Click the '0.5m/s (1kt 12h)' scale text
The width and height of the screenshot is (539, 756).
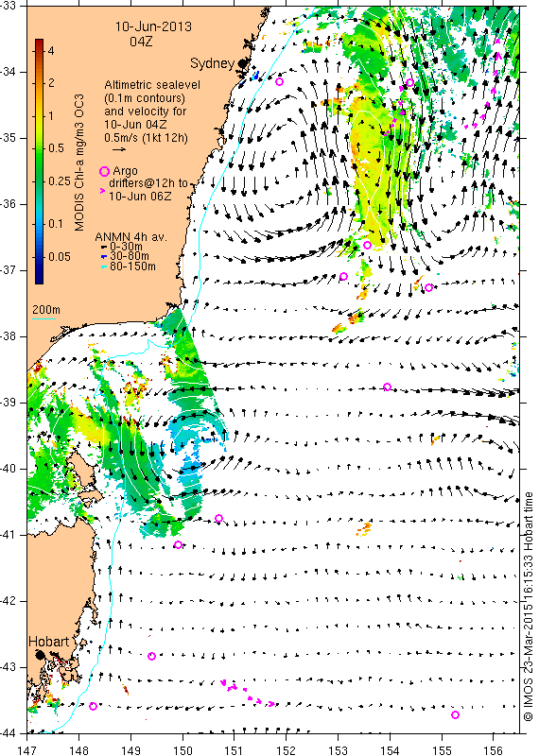coord(146,137)
